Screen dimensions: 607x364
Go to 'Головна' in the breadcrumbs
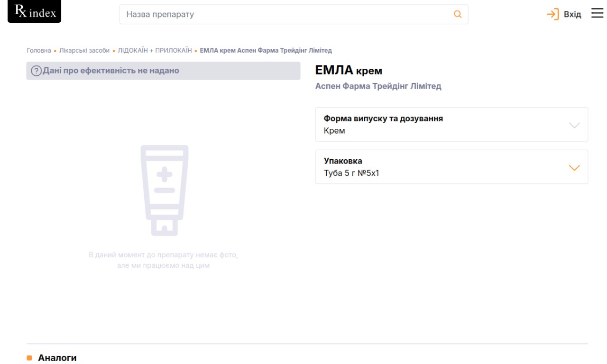coord(39,50)
